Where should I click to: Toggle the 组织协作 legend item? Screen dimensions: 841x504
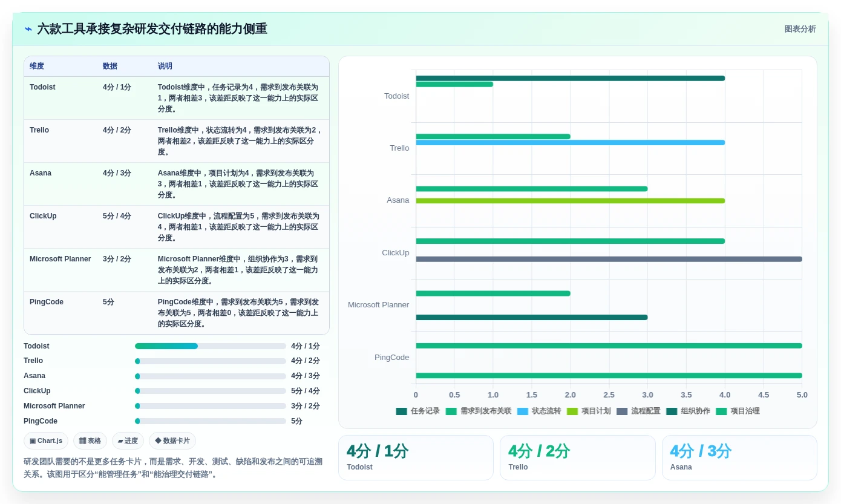tap(688, 411)
